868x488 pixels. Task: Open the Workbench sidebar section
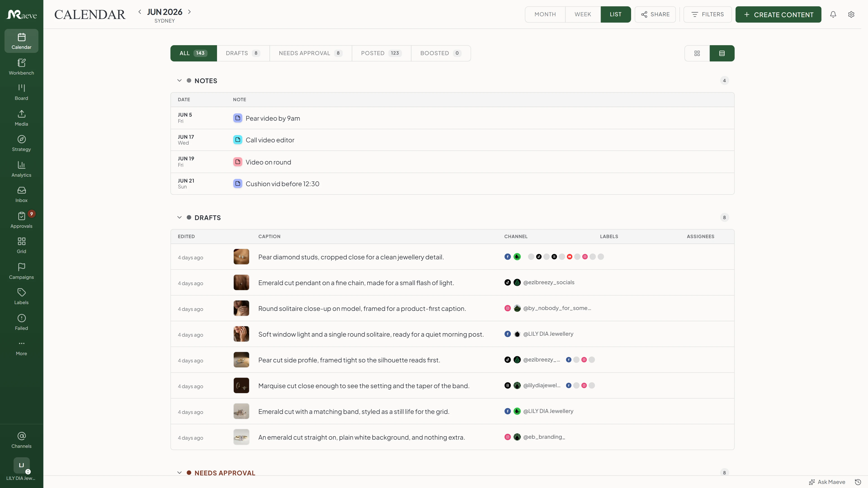click(x=21, y=67)
